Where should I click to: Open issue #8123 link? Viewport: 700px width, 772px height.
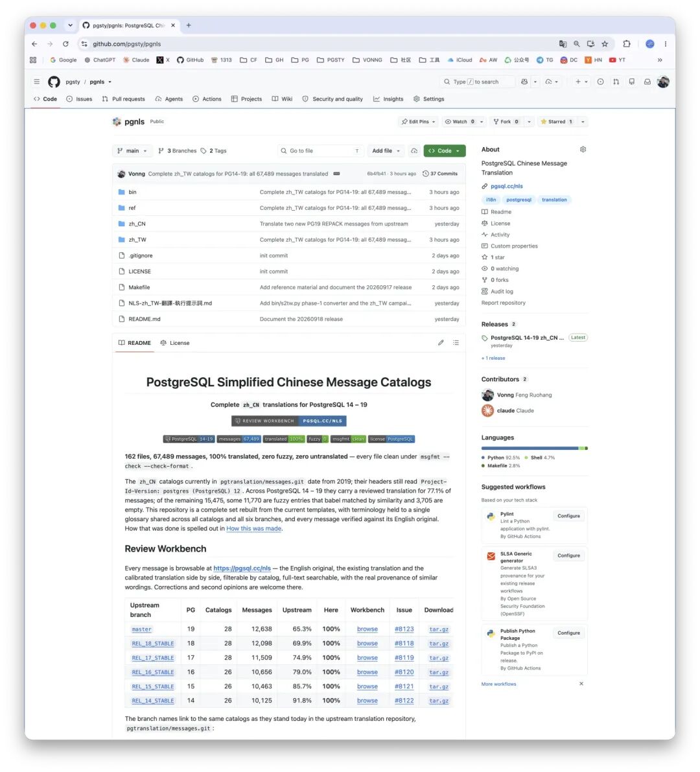(x=404, y=629)
